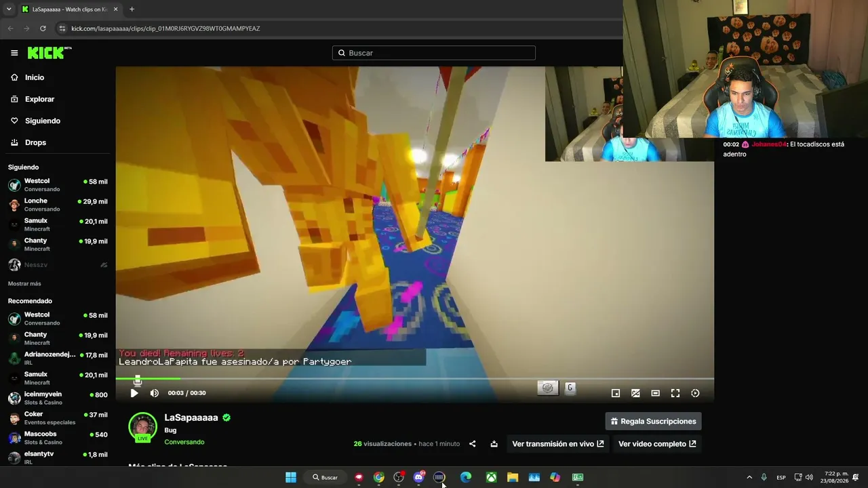The image size is (868, 488).
Task: Open volume controls in the system tray
Action: (x=809, y=477)
